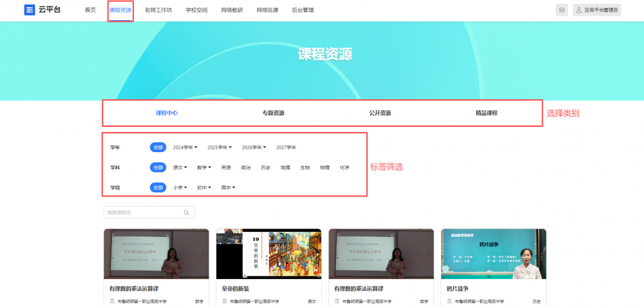
Task: Click the 云平台 logo icon
Action: (x=30, y=10)
